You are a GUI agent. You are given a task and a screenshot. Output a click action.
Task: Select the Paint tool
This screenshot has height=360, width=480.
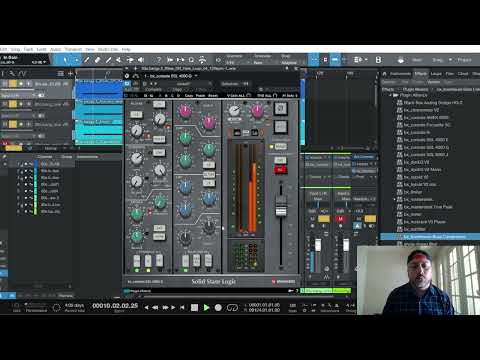tap(108, 60)
